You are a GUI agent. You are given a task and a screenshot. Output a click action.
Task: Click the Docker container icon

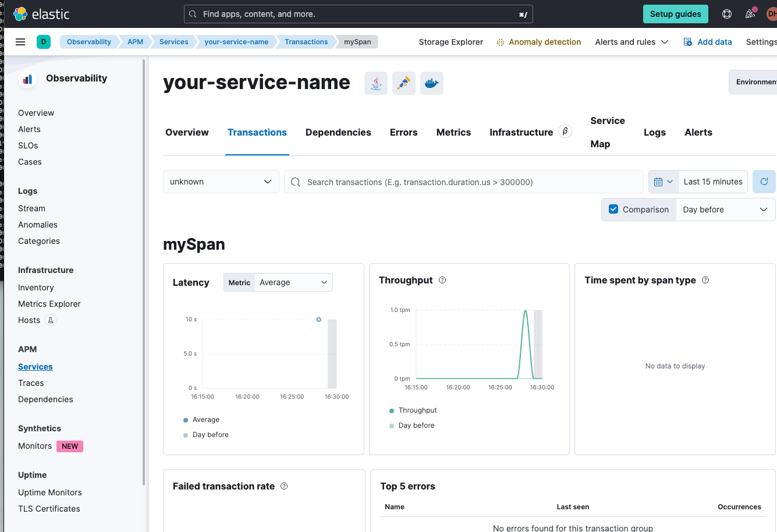[431, 83]
